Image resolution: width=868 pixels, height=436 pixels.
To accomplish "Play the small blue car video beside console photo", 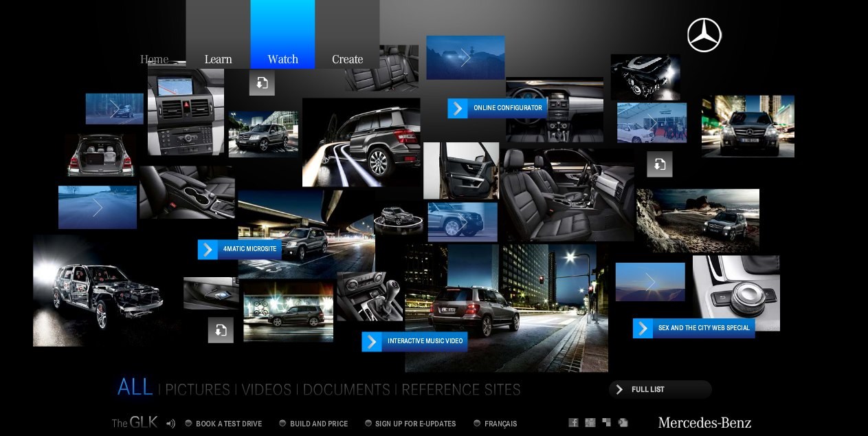I will click(114, 109).
